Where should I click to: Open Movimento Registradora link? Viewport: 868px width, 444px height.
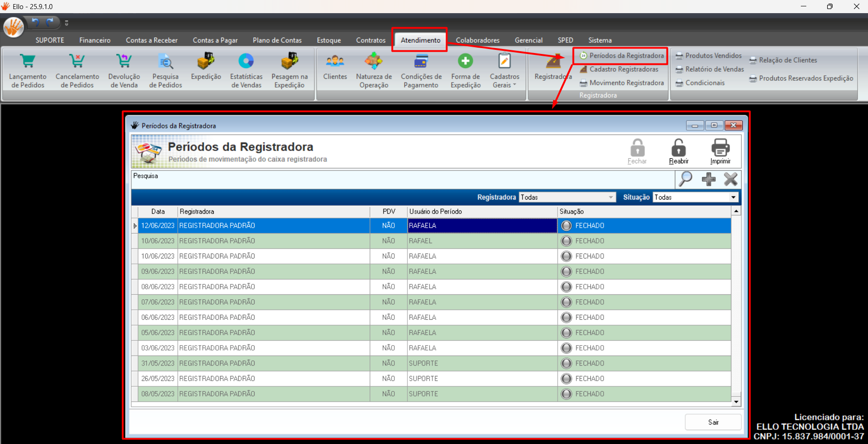click(x=626, y=83)
